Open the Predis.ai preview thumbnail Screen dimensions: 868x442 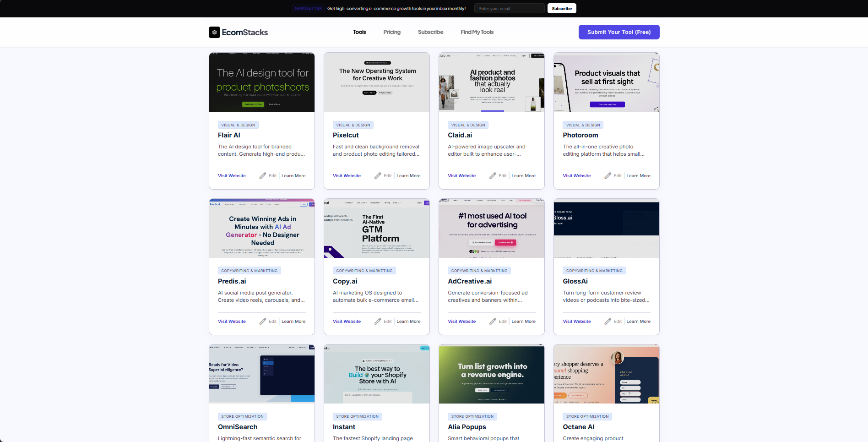pos(262,228)
